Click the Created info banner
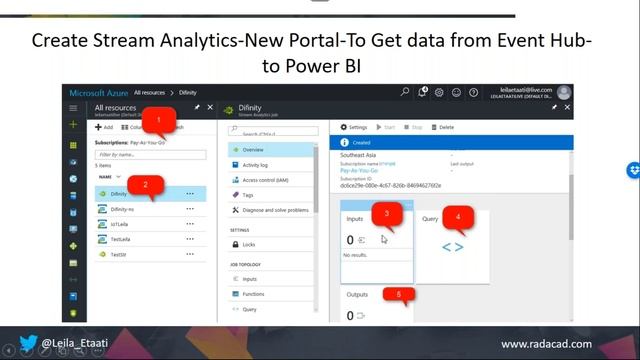The width and height of the screenshot is (640, 360). pyautogui.click(x=451, y=142)
